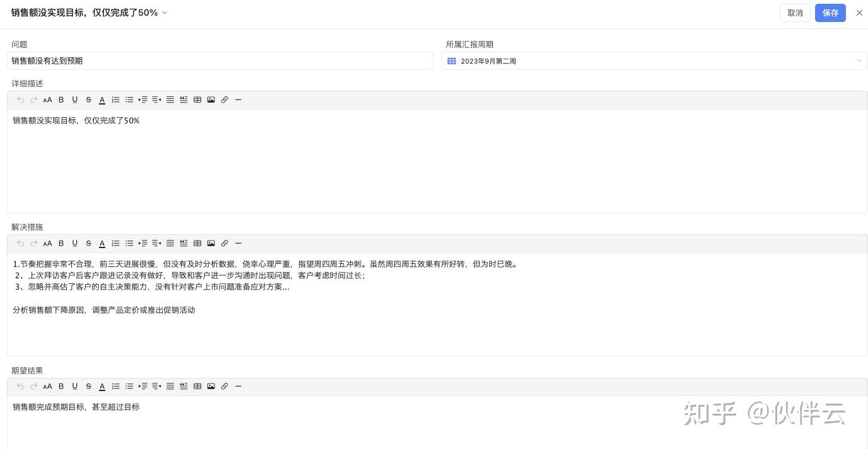Click the line starting 分析销售额下降原因
This screenshot has width=868, height=449.
pyautogui.click(x=104, y=310)
